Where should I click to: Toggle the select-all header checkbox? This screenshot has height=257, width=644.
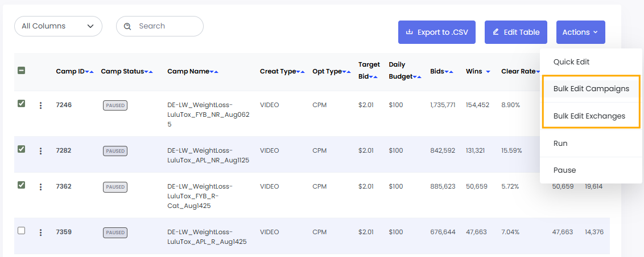coord(22,71)
